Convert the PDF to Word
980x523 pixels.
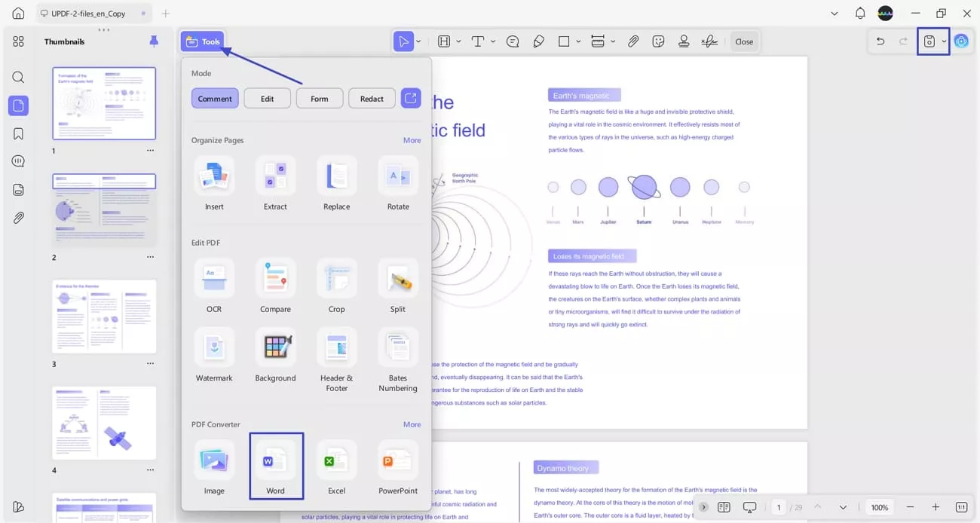[275, 466]
